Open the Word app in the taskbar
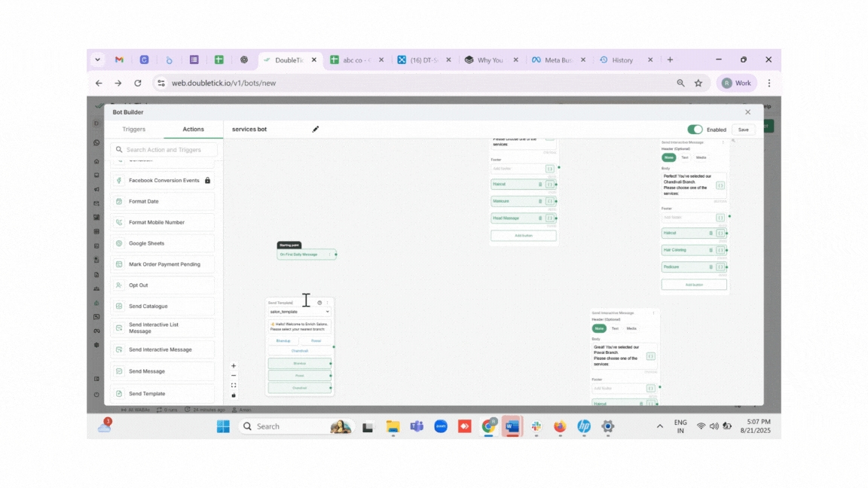Screen dimensions: 868x488 [x=512, y=426]
